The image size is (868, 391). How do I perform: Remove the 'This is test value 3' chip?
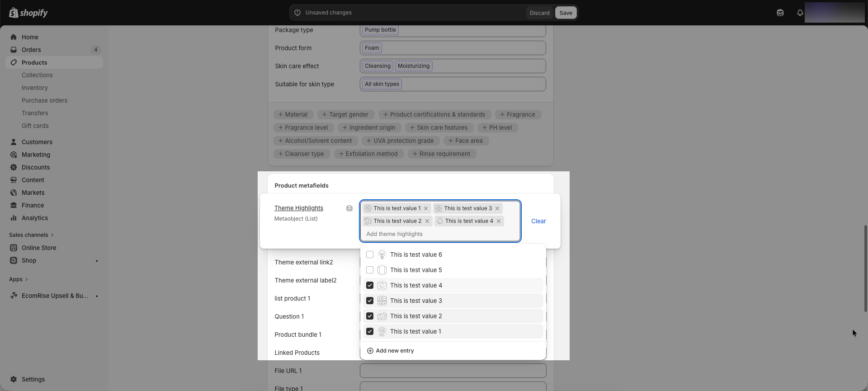[x=497, y=208]
